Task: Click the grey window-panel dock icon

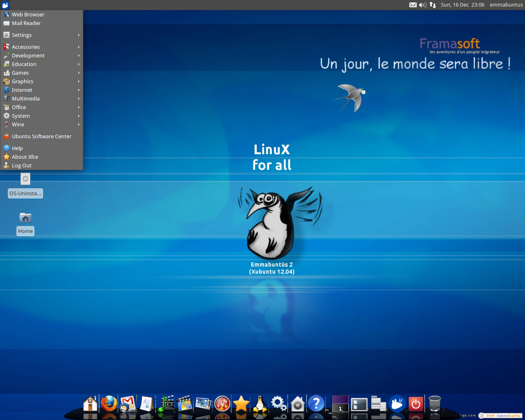Action: coord(359,404)
